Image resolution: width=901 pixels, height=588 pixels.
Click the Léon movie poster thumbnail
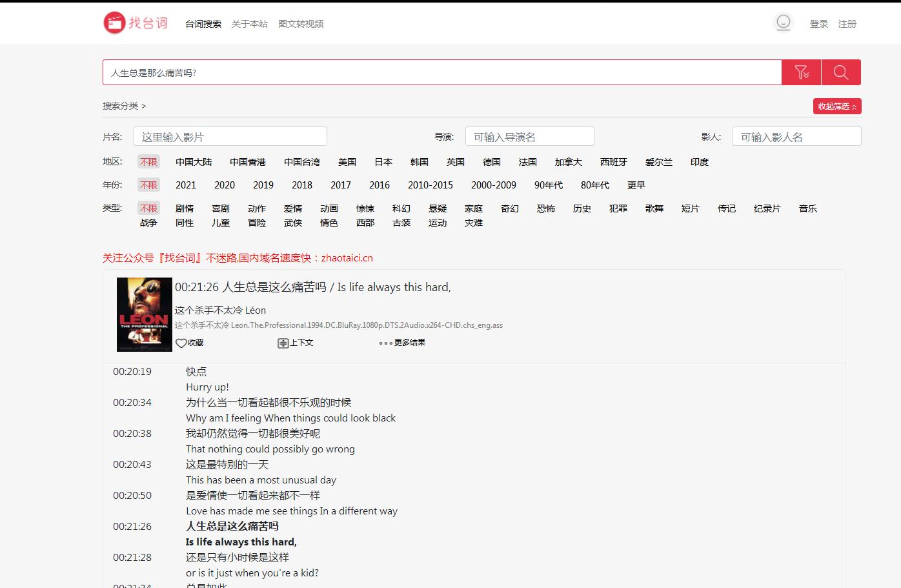click(144, 314)
